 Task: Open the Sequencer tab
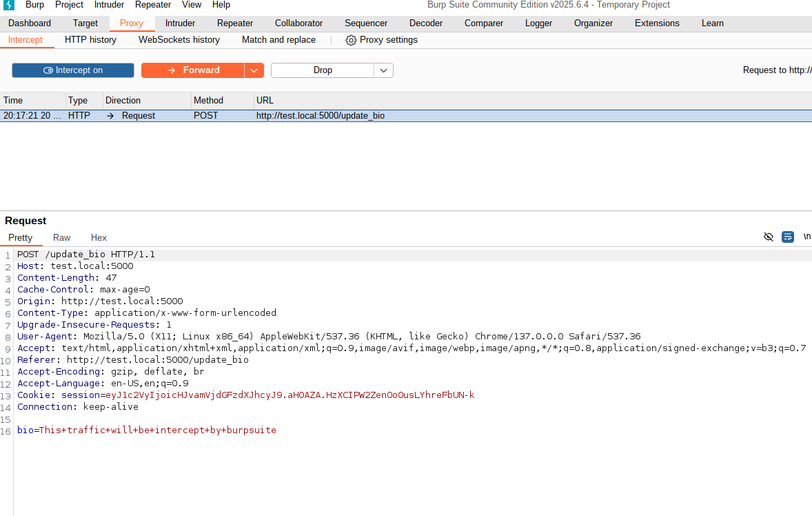(366, 23)
